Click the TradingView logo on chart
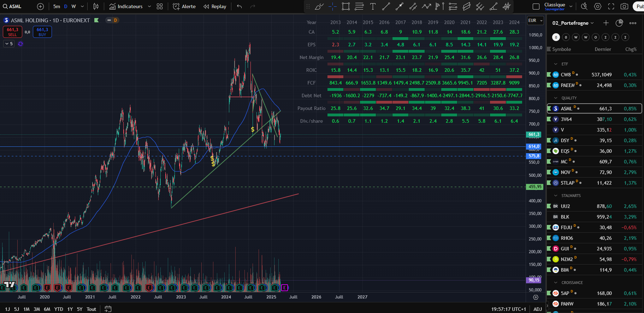The image size is (644, 313). (10, 285)
